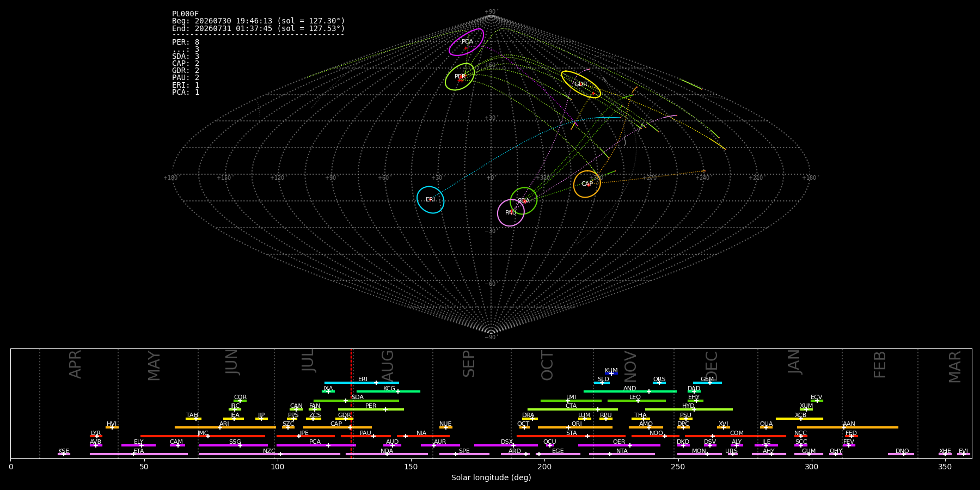
Task: Click the 'SDA: 3' legend count
Action: (x=186, y=57)
